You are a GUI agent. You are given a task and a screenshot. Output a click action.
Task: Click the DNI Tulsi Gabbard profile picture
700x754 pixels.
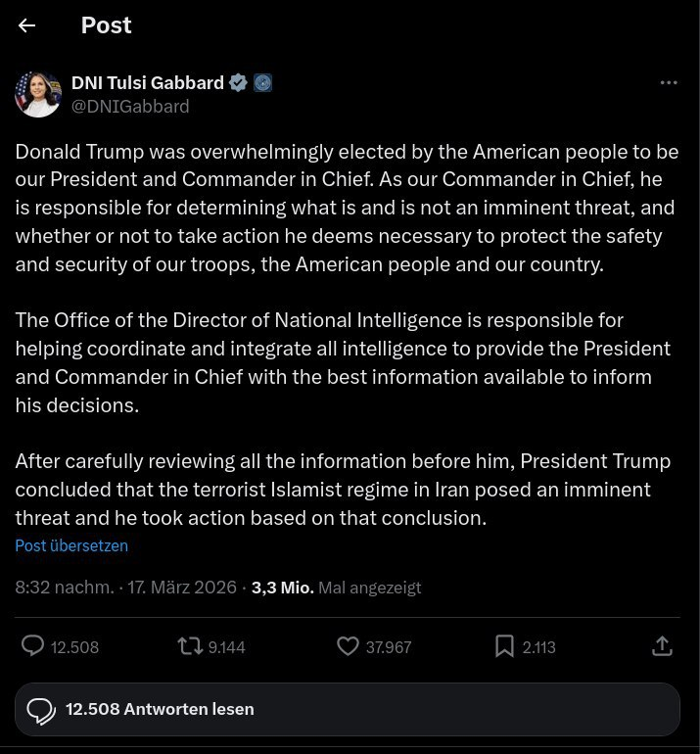click(38, 94)
